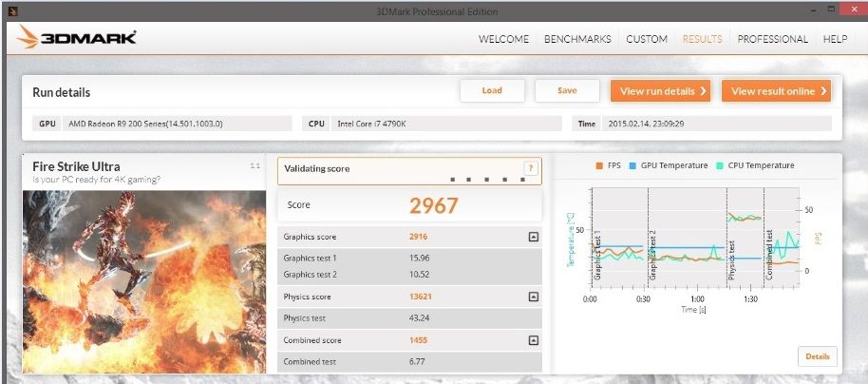Maximize the 3DMark window
The width and height of the screenshot is (868, 384).
click(x=830, y=10)
